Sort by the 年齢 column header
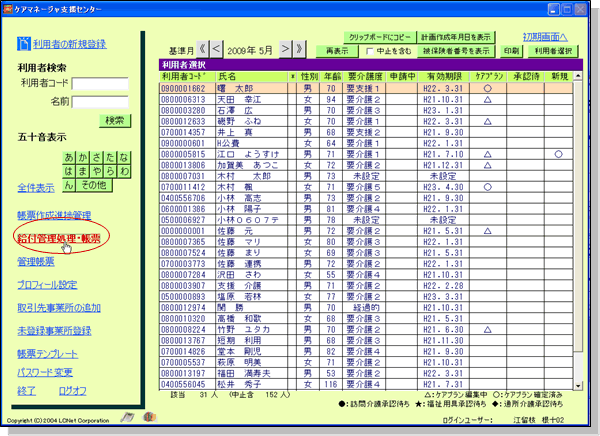This screenshot has height=436, width=600. (332, 77)
